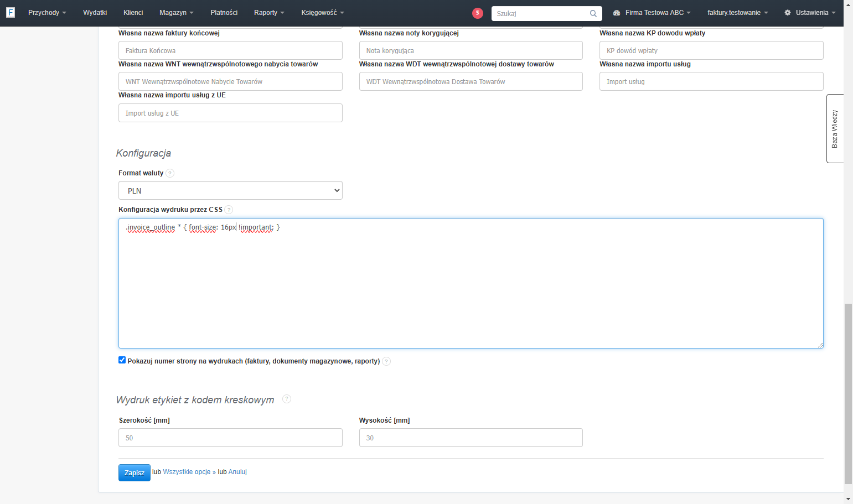853x504 pixels.
Task: Click the textarea resize handle corner
Action: point(820,345)
